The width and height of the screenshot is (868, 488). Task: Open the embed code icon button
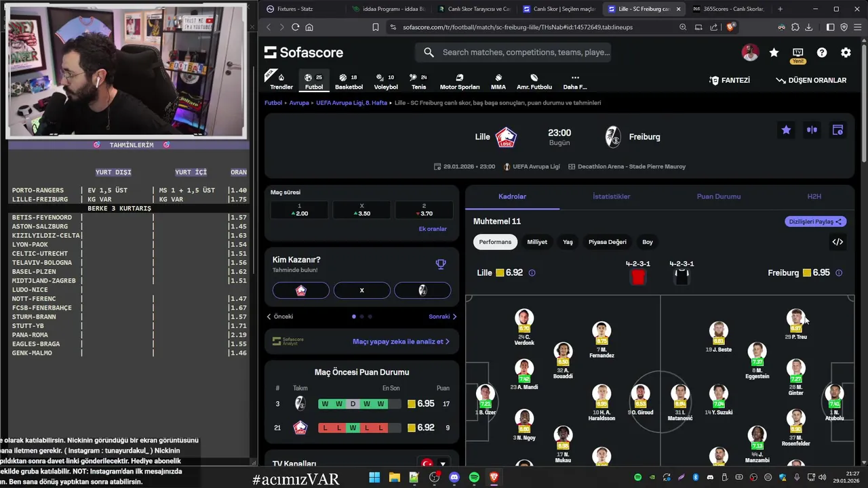[x=837, y=242]
